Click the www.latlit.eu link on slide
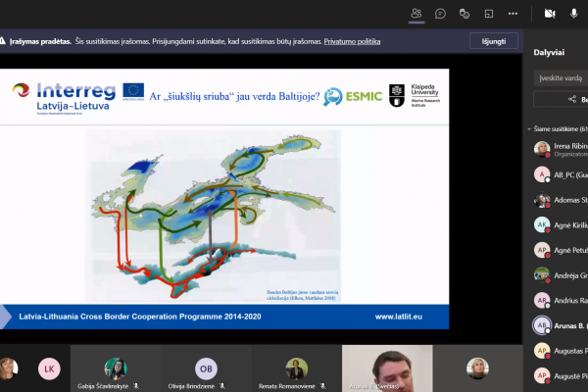 click(x=399, y=317)
